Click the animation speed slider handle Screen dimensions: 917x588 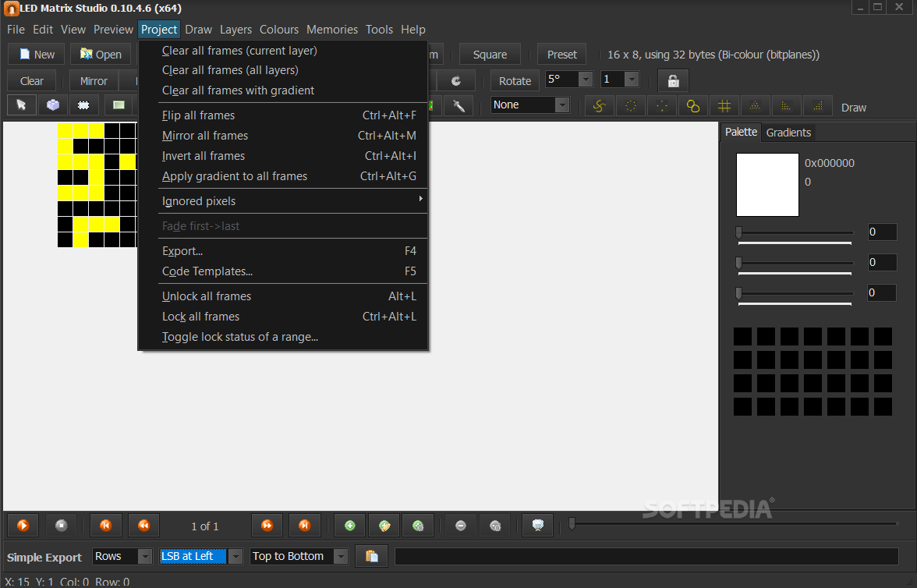[x=572, y=523]
